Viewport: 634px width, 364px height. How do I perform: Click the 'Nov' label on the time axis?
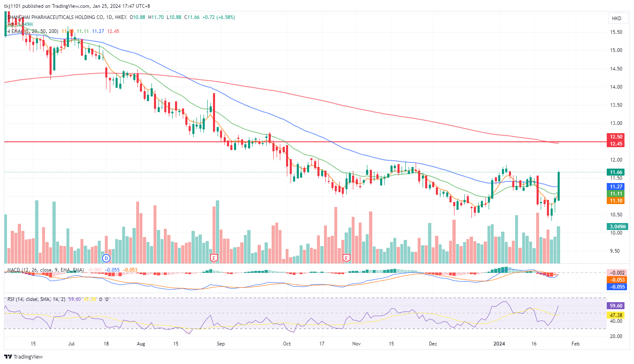(357, 344)
